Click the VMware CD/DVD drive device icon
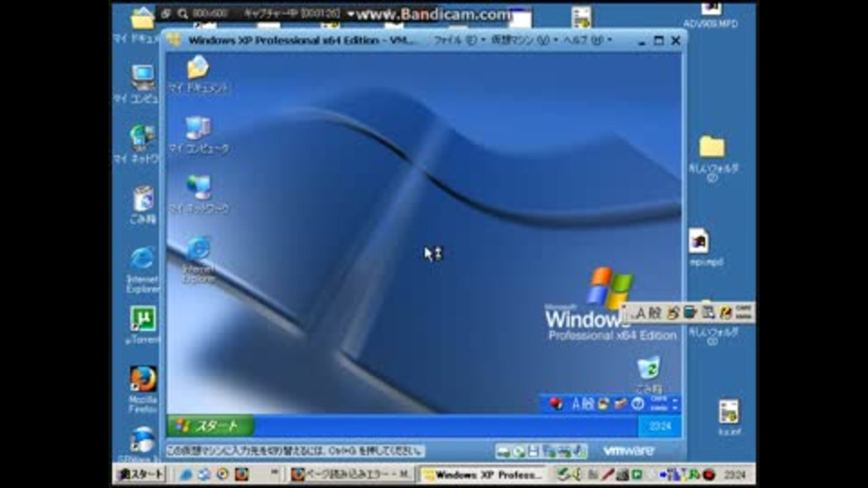 518,452
